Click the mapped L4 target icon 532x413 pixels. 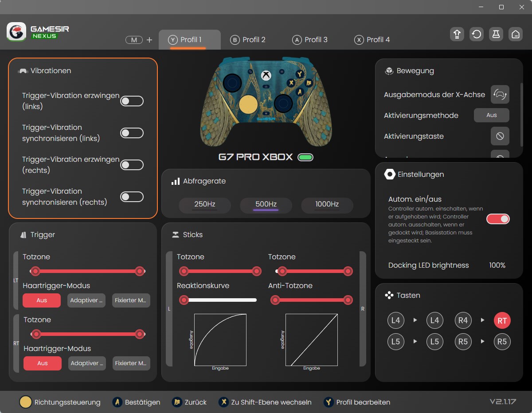coord(434,320)
